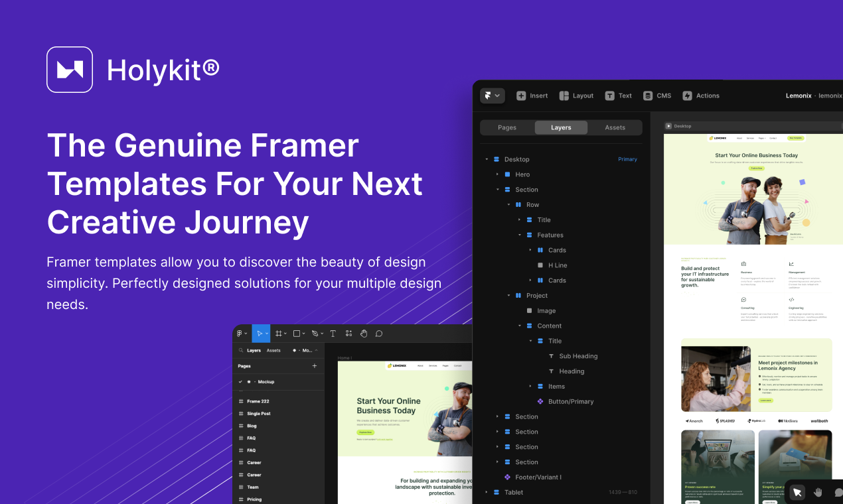Click the Sub Heading text type icon
Image resolution: width=843 pixels, height=504 pixels.
tap(551, 356)
